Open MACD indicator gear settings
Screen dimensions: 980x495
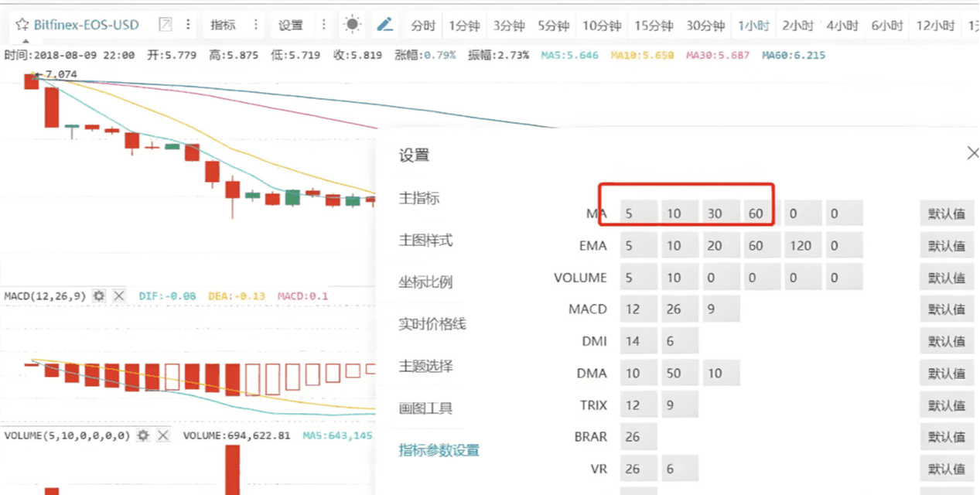(x=99, y=295)
